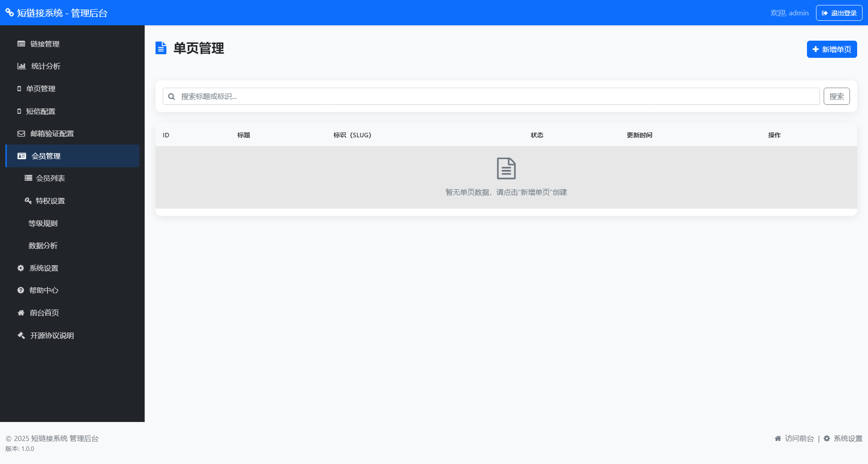868x464 pixels.
Task: Select 单页管理 in the sidebar
Action: point(72,89)
